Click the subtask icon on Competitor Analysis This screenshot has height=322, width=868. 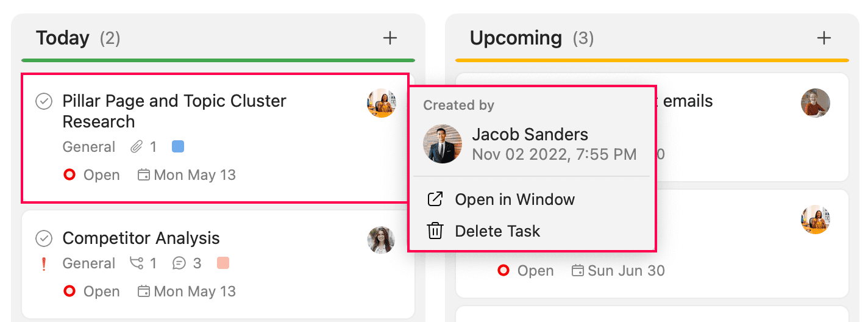[137, 263]
